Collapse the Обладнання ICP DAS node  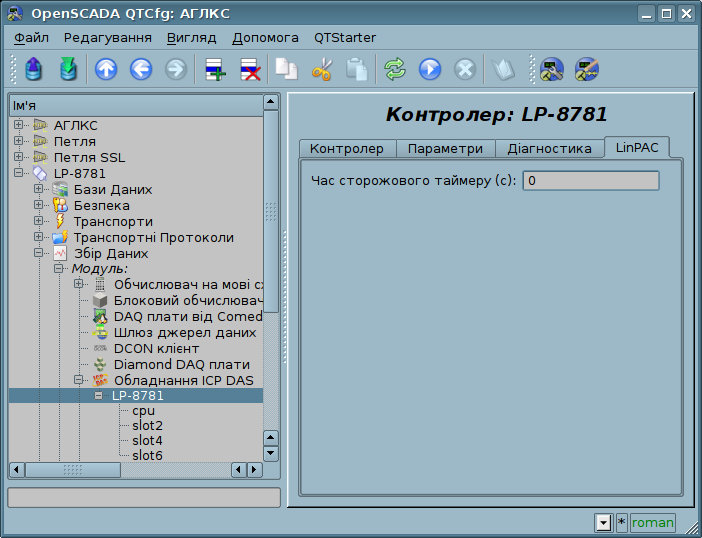[x=79, y=380]
